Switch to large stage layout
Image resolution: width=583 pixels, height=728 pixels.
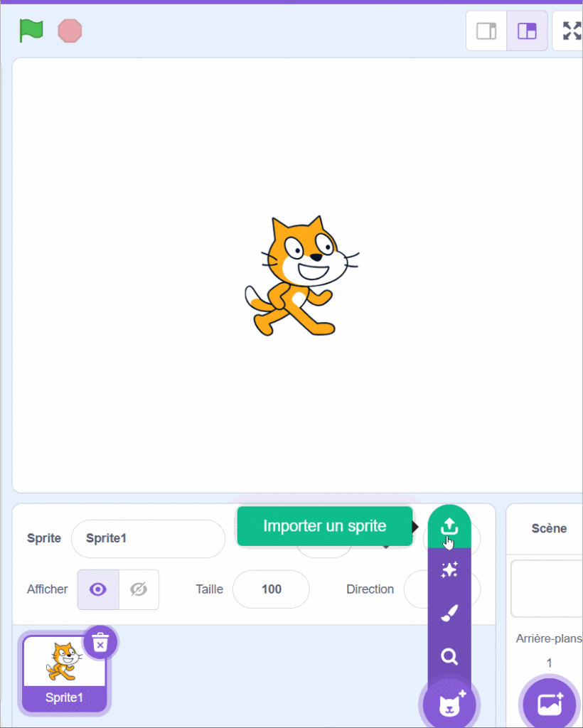coord(527,31)
